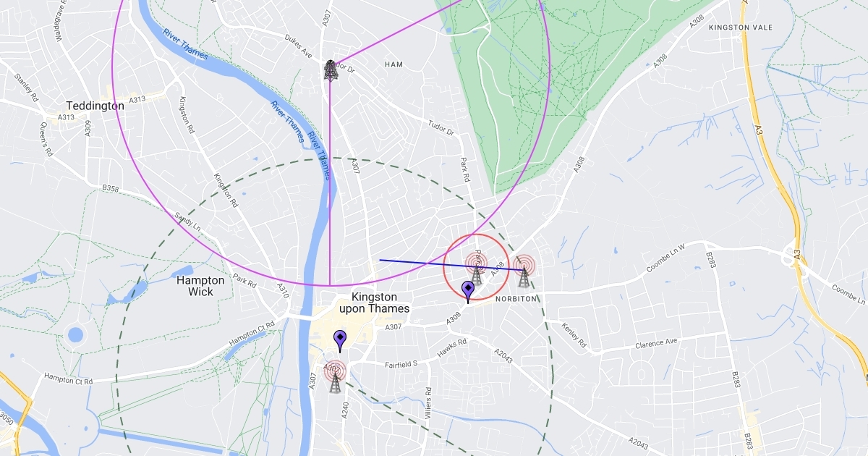Click the cell tower icon near Ham

click(331, 70)
